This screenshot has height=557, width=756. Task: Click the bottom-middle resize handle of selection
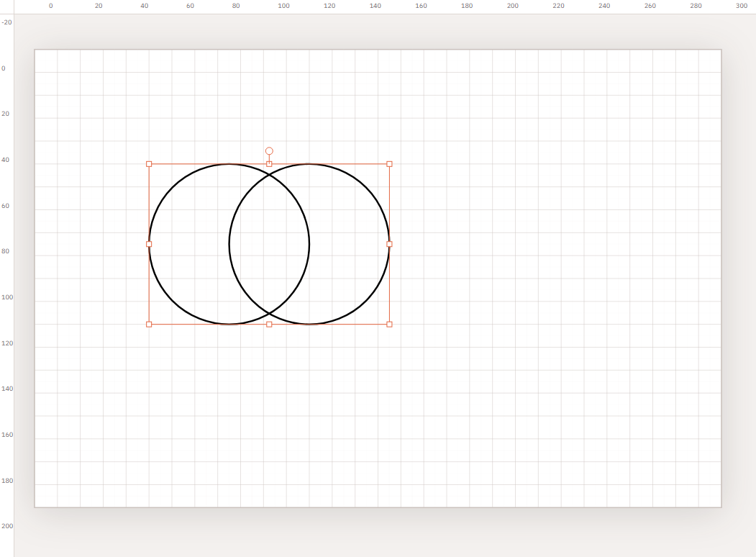[269, 325]
